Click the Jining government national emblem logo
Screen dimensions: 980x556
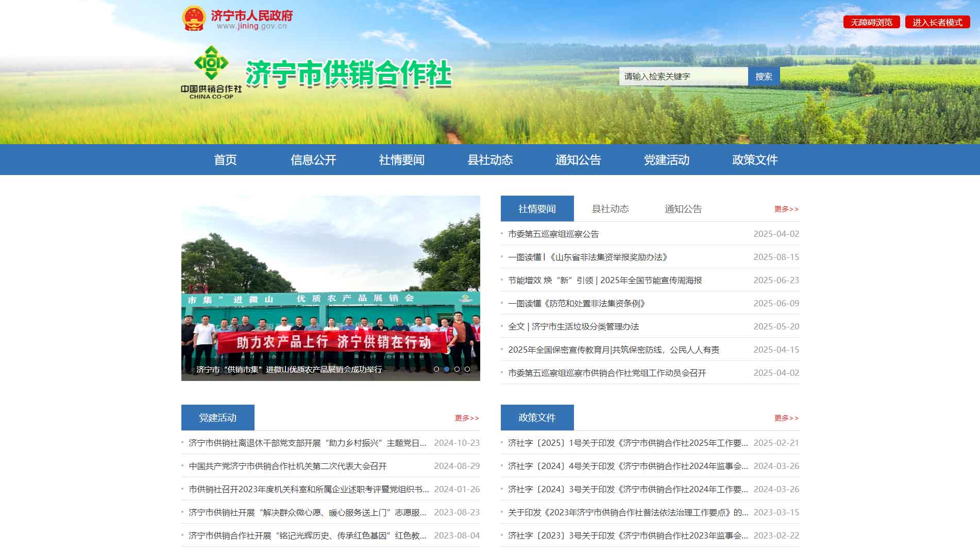[x=194, y=19]
